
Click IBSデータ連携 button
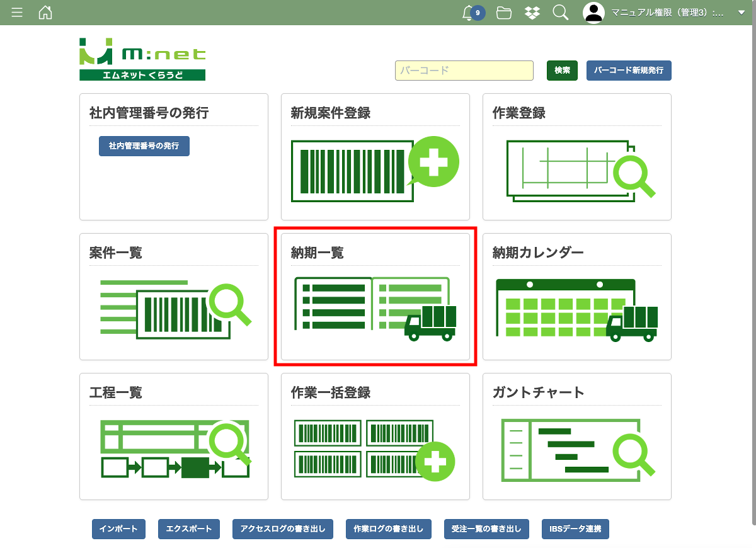pos(575,529)
